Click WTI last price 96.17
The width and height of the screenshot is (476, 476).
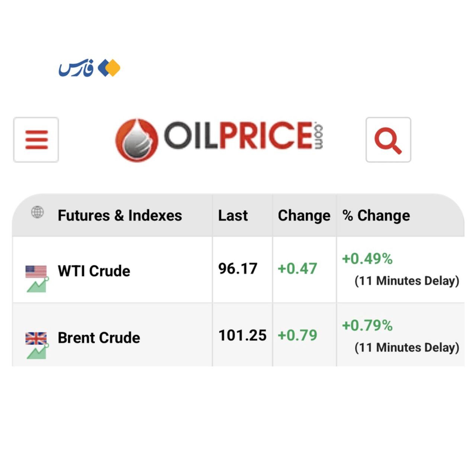coord(238,269)
